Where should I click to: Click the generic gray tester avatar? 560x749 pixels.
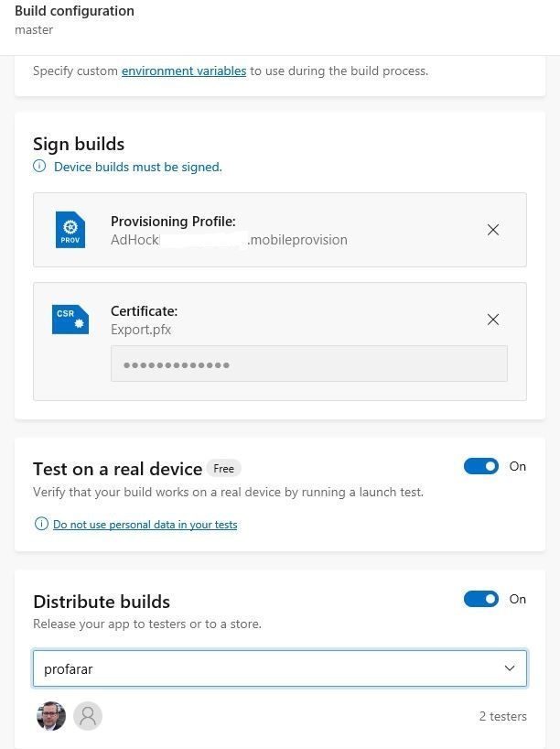[88, 716]
